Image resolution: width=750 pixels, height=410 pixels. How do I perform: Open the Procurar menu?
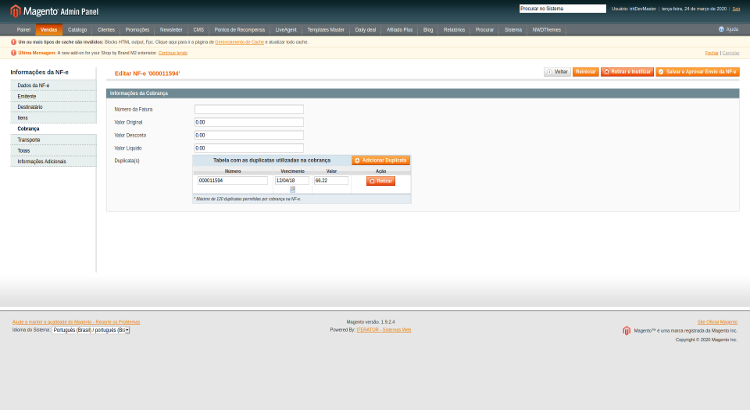tap(485, 30)
